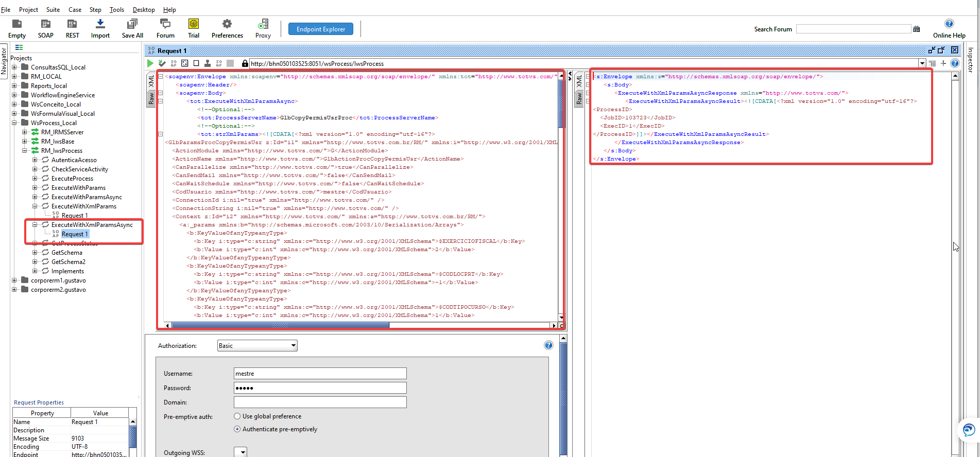
Task: Open the Navigator side tab
Action: [4, 61]
